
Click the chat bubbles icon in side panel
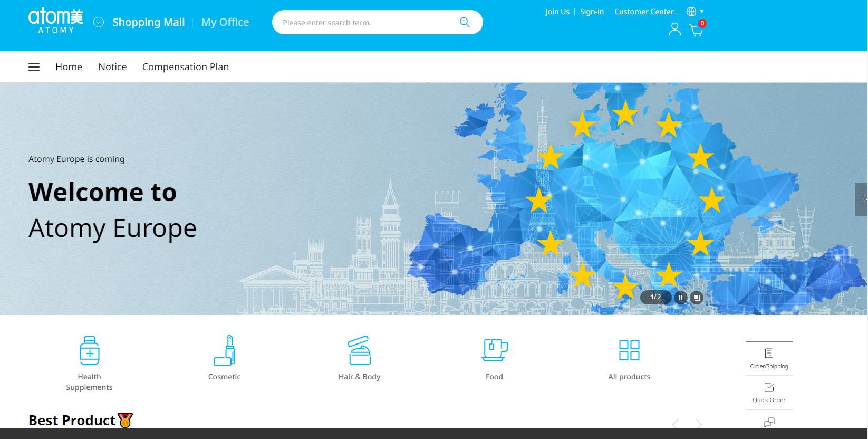(769, 422)
